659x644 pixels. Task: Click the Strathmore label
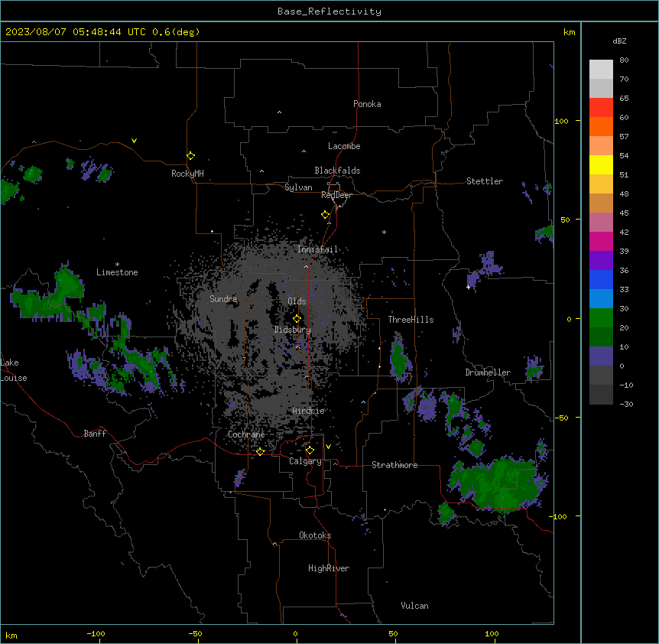pyautogui.click(x=394, y=465)
